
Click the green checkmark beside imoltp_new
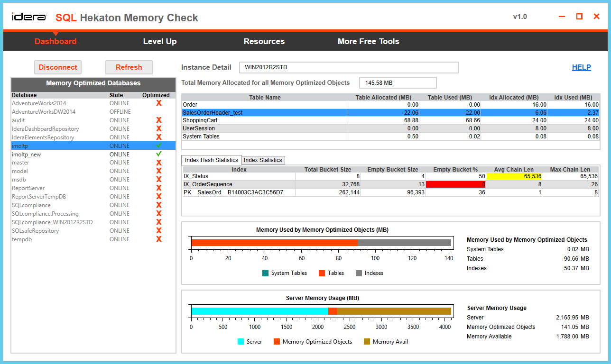click(x=158, y=154)
